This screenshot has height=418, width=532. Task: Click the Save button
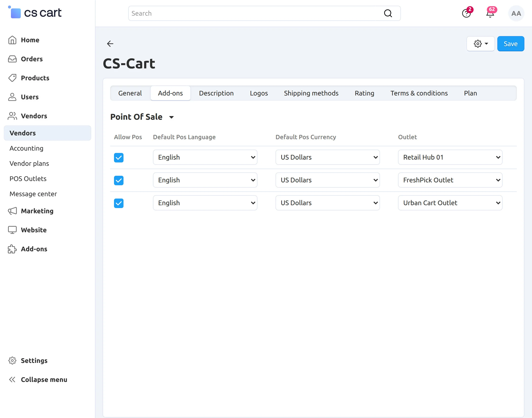click(510, 44)
